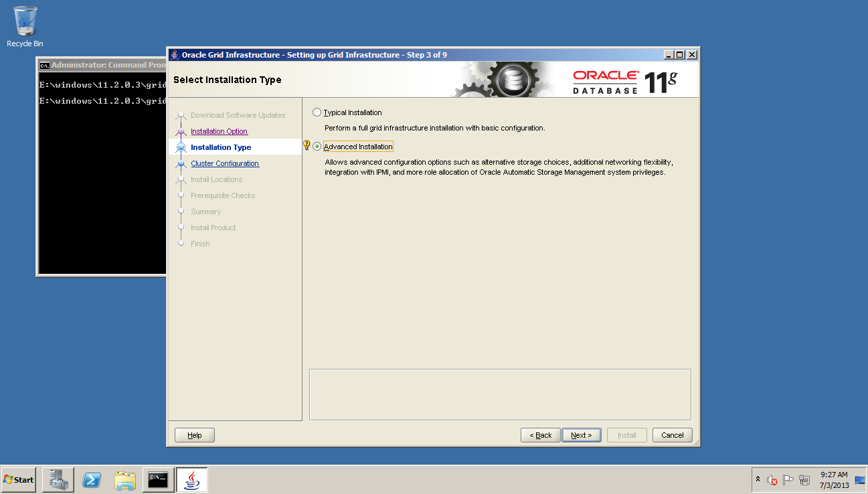Go to Installation Option step
The width and height of the screenshot is (868, 494).
[x=219, y=131]
